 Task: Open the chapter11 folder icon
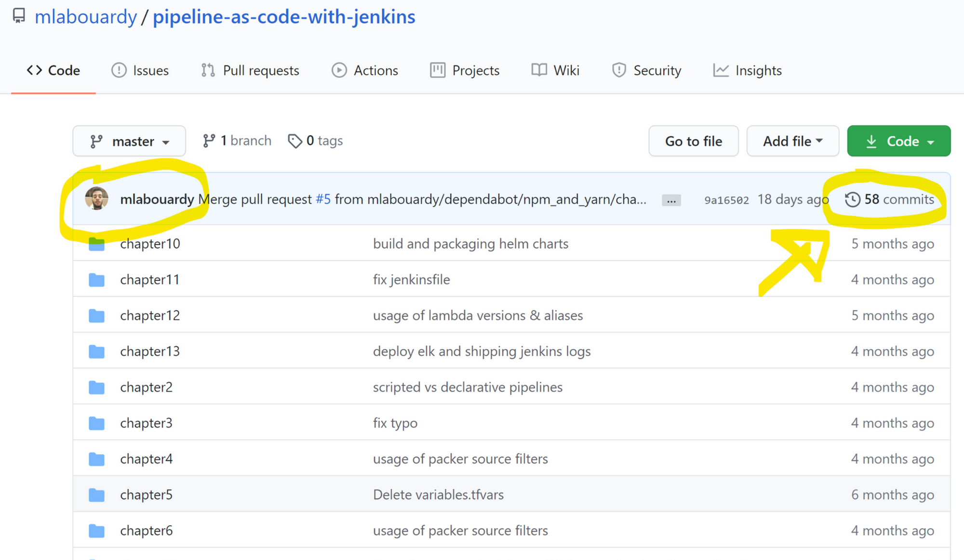(x=97, y=280)
